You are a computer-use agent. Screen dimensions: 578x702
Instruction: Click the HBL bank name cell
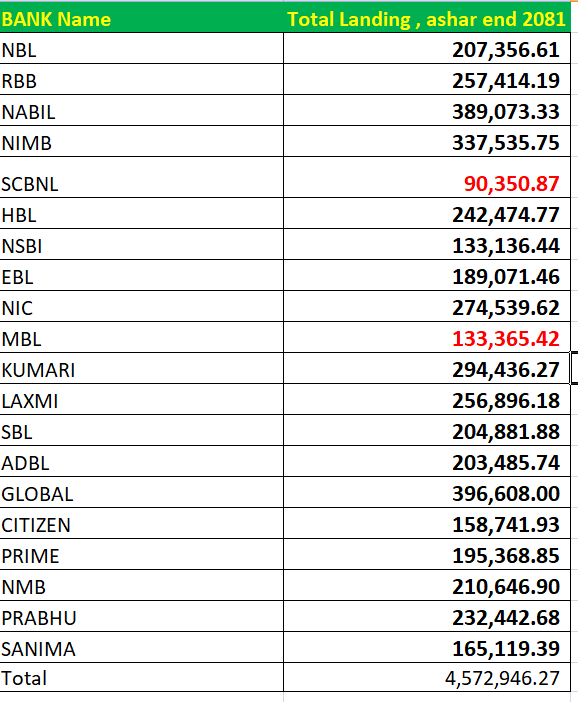[141, 214]
